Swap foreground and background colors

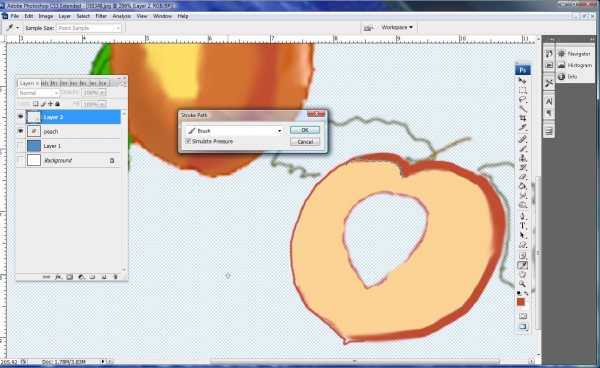(527, 293)
